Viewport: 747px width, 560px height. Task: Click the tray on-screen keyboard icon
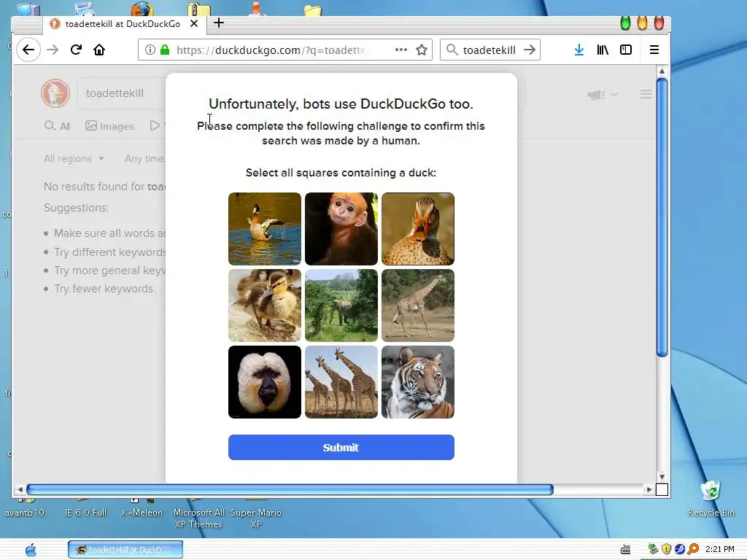pyautogui.click(x=625, y=550)
